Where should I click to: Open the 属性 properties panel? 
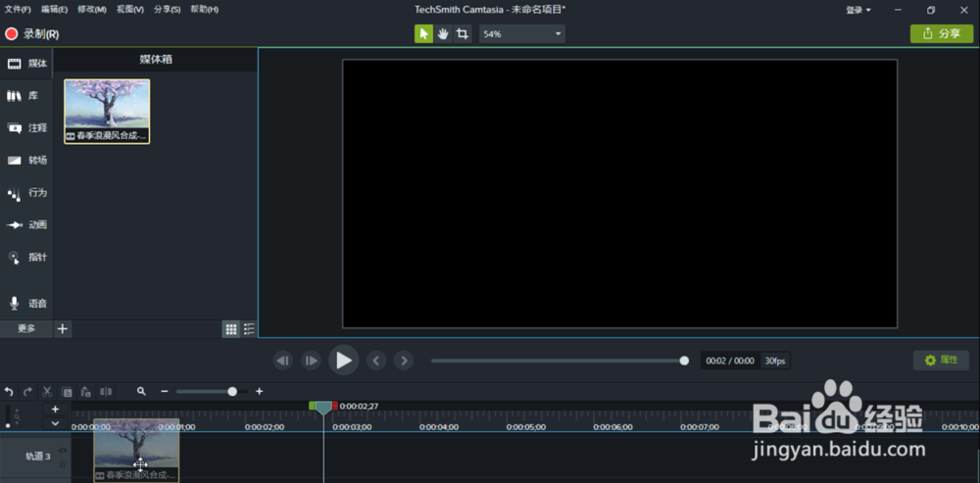pyautogui.click(x=941, y=360)
